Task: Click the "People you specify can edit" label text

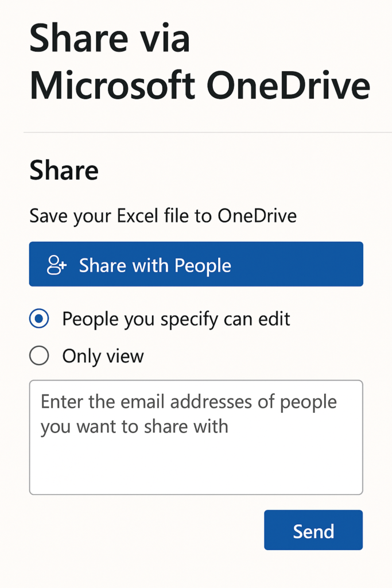Action: [x=176, y=319]
